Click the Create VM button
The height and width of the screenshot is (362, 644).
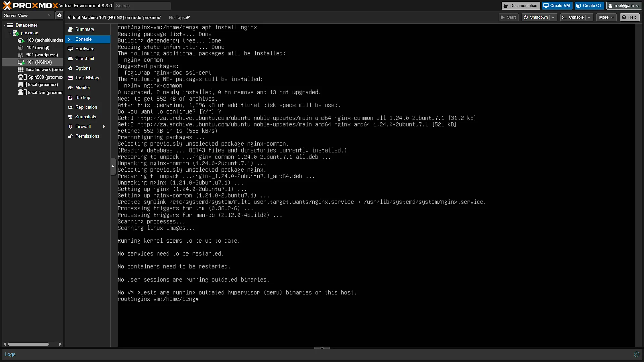(x=557, y=6)
